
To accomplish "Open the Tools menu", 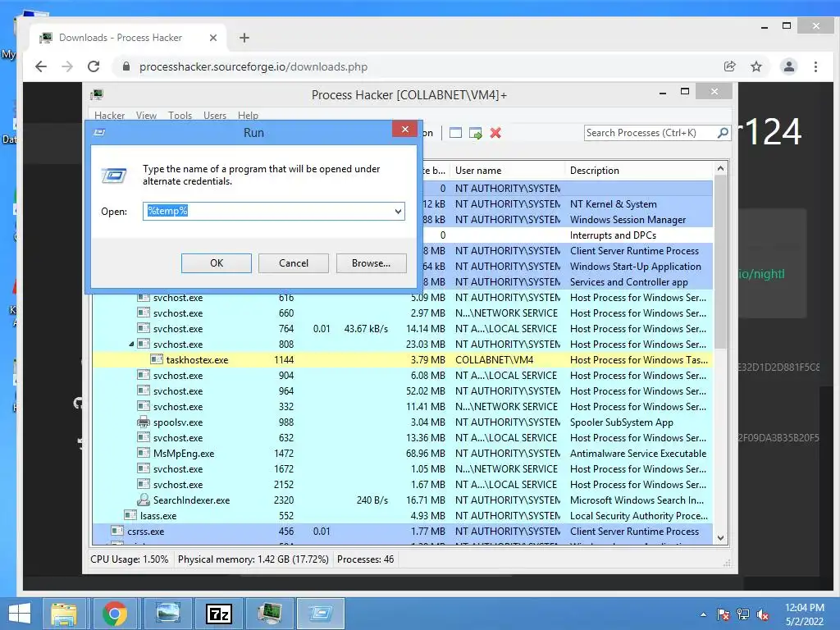I will click(x=180, y=115).
